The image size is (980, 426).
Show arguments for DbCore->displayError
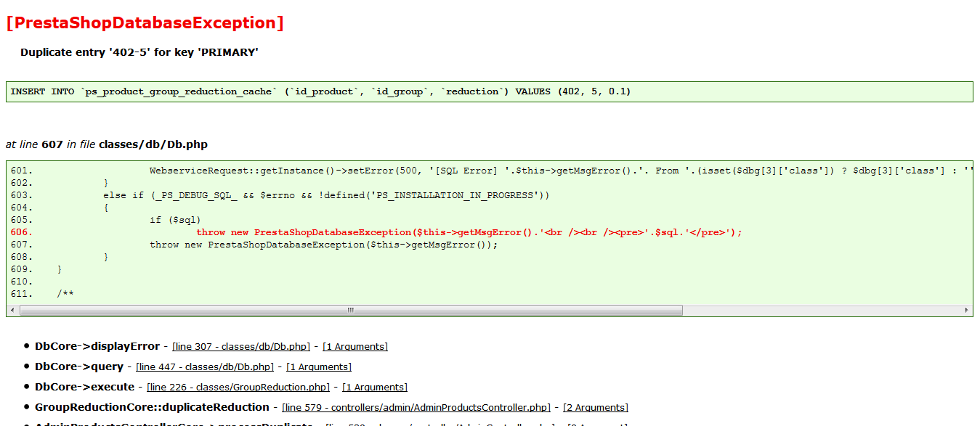(355, 347)
